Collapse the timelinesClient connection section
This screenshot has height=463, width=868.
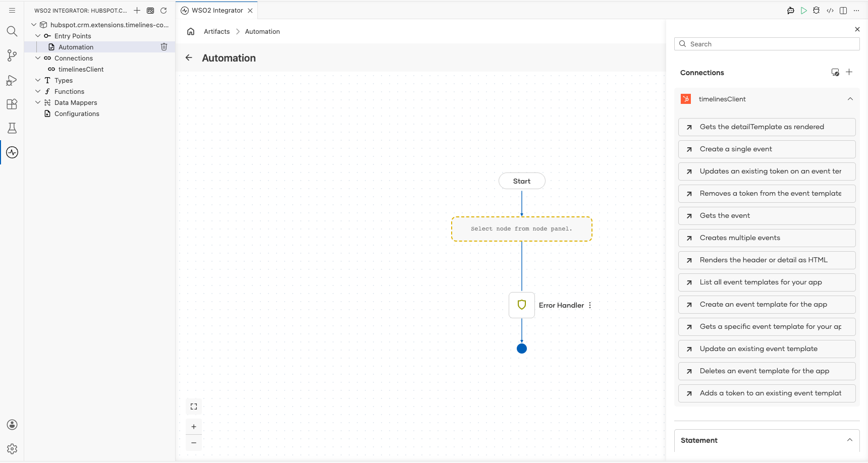pos(850,99)
